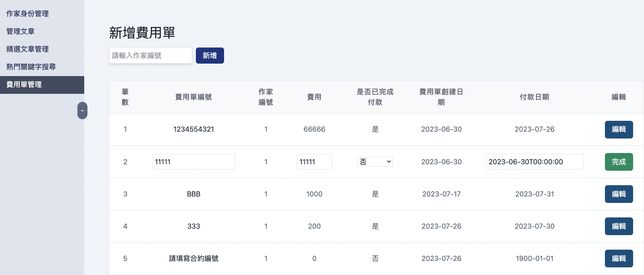Viewport: 644px width, 275px height.
Task: Open the 是否已完成付款 dropdown in row 2
Action: pyautogui.click(x=375, y=162)
